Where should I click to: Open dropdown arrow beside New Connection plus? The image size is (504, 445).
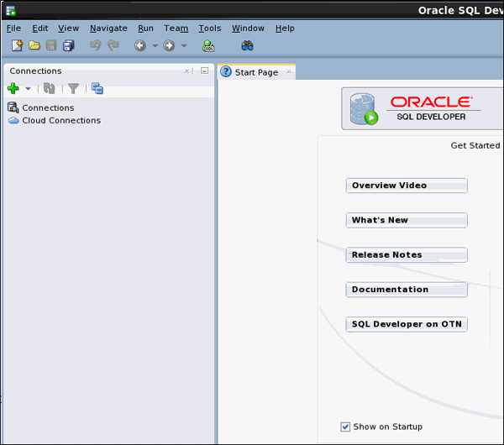click(28, 88)
